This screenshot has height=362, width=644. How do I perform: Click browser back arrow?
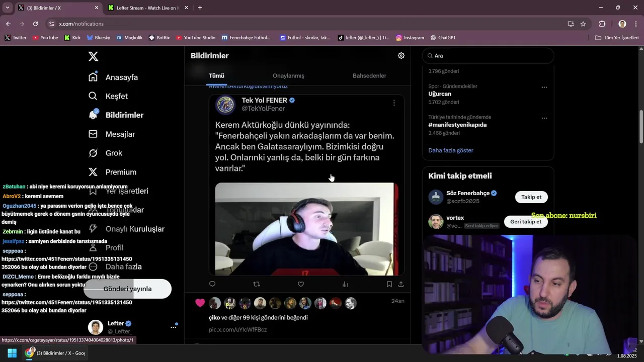pyautogui.click(x=8, y=24)
